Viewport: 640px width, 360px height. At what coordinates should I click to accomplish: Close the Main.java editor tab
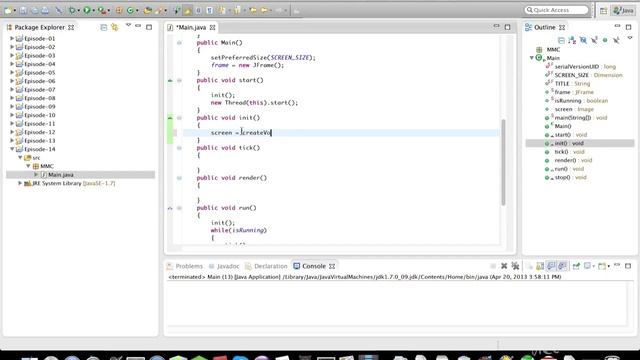pyautogui.click(x=212, y=27)
